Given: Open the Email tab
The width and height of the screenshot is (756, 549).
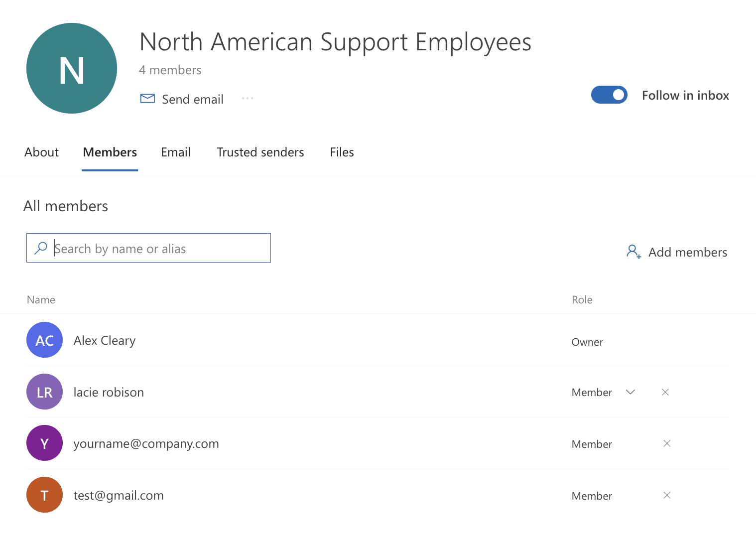Looking at the screenshot, I should [176, 152].
